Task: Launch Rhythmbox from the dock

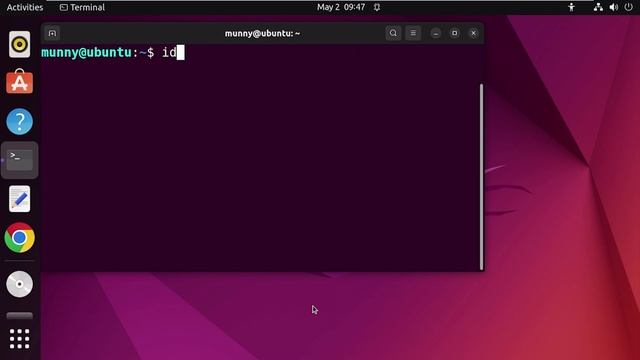Action: [x=20, y=44]
